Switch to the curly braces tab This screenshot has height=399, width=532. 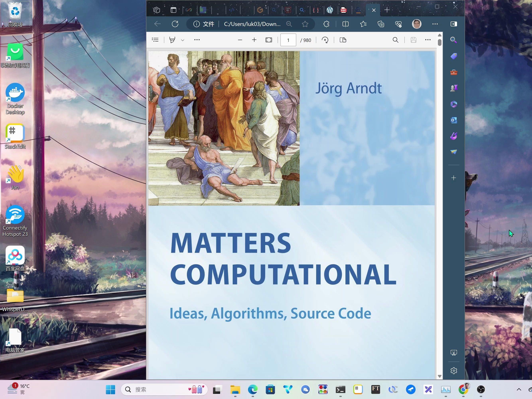(316, 10)
